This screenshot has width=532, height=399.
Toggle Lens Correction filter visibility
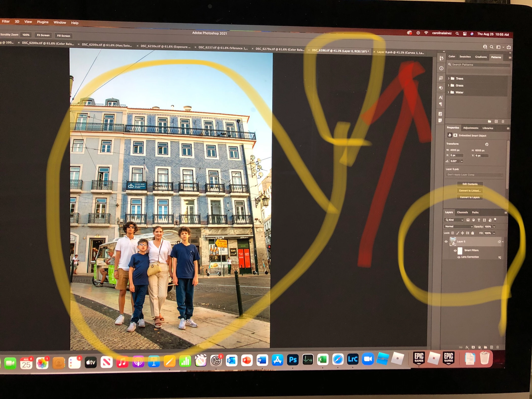pos(459,257)
